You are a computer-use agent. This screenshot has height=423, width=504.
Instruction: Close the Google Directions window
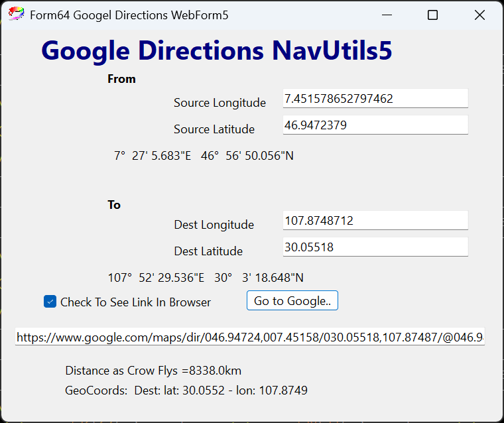pyautogui.click(x=479, y=15)
